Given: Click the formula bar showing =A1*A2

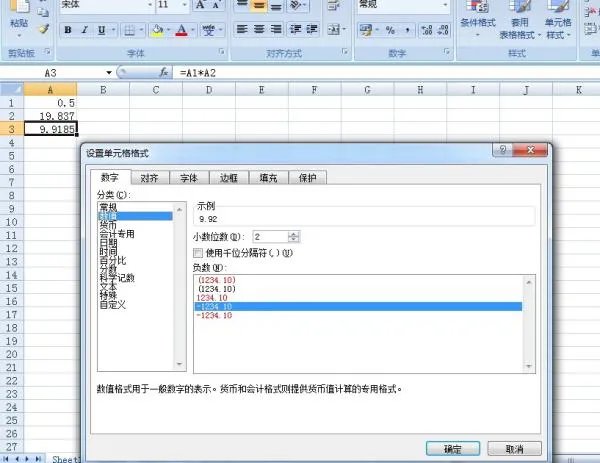Looking at the screenshot, I should tap(386, 73).
